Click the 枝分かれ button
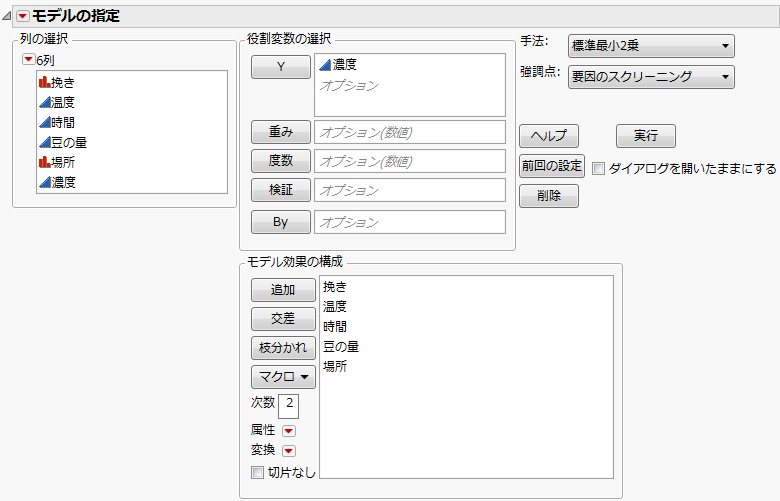 click(x=283, y=348)
